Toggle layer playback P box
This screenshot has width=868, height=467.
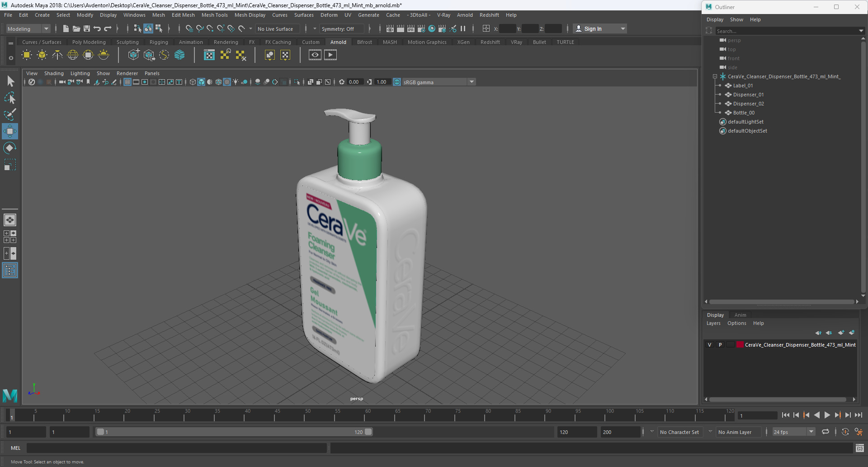pos(720,345)
